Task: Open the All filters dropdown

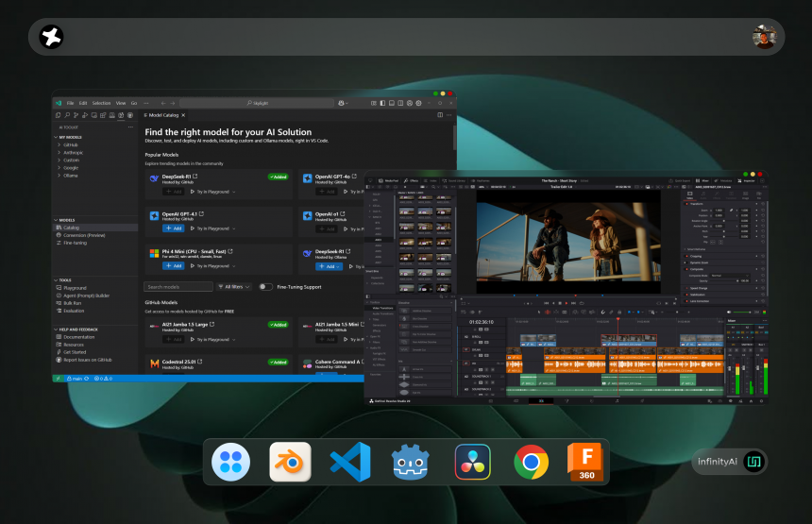Action: tap(234, 287)
